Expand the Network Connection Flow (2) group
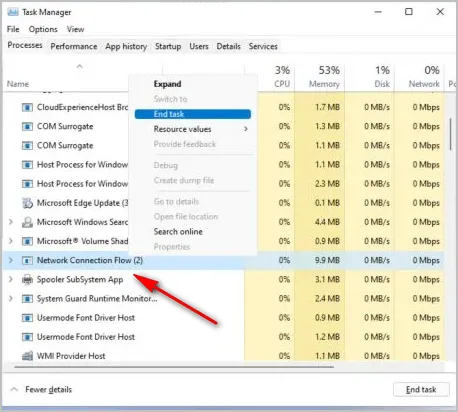Screen dimensions: 458x412 pos(11,260)
